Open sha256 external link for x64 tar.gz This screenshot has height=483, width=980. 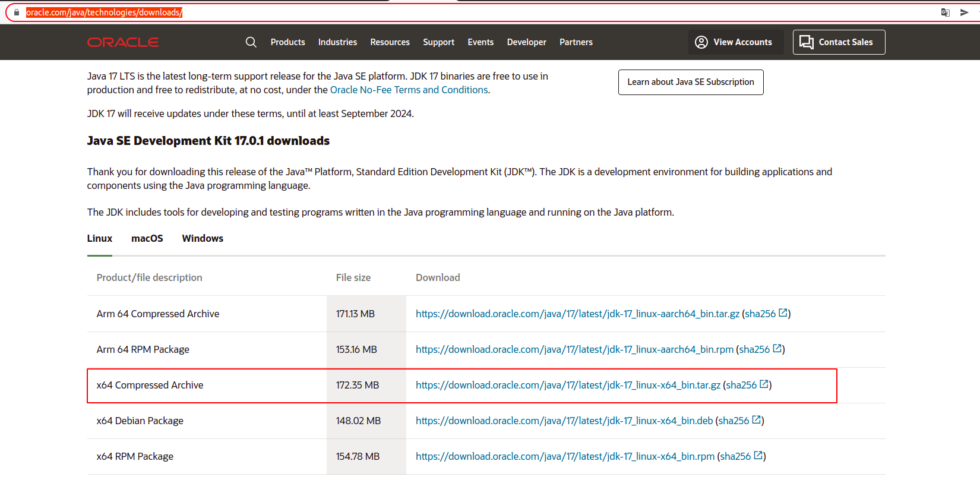pyautogui.click(x=747, y=385)
